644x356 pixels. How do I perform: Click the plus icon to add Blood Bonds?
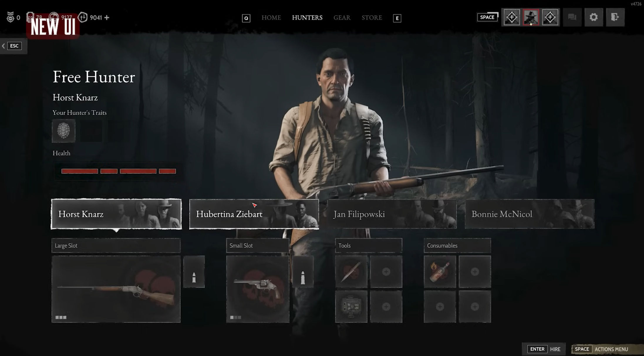tap(107, 18)
